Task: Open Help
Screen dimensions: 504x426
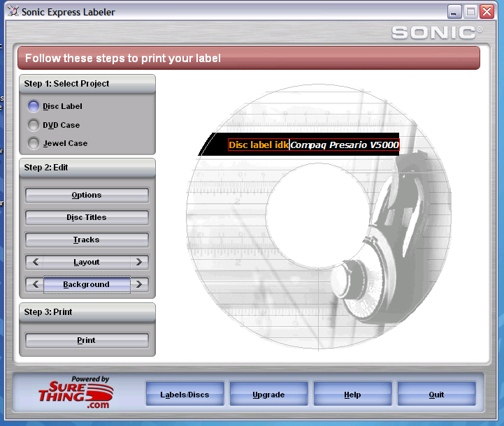Action: (352, 394)
